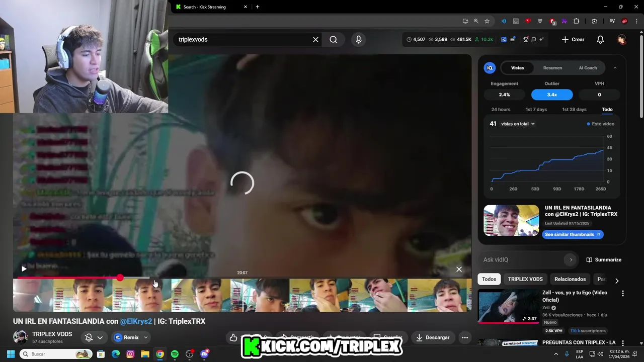This screenshot has height=362, width=644.
Task: Send the Ask vidIQ question arrow
Action: [571, 260]
